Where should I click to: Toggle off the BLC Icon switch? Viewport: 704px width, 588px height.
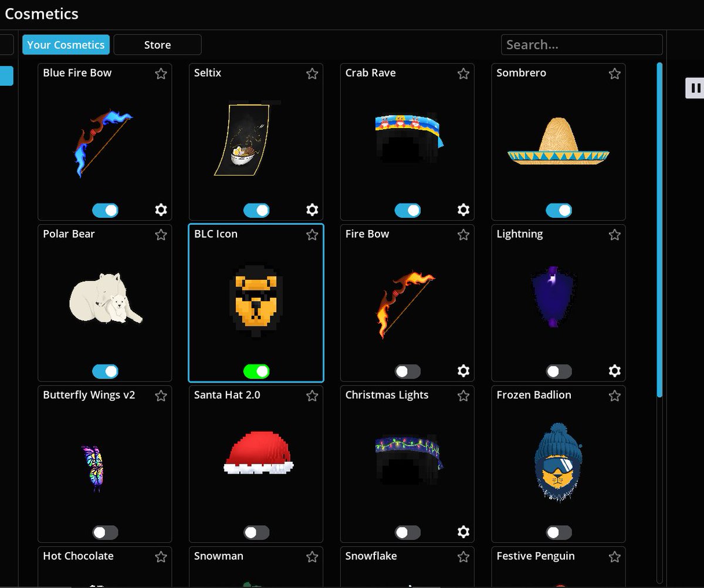point(256,371)
